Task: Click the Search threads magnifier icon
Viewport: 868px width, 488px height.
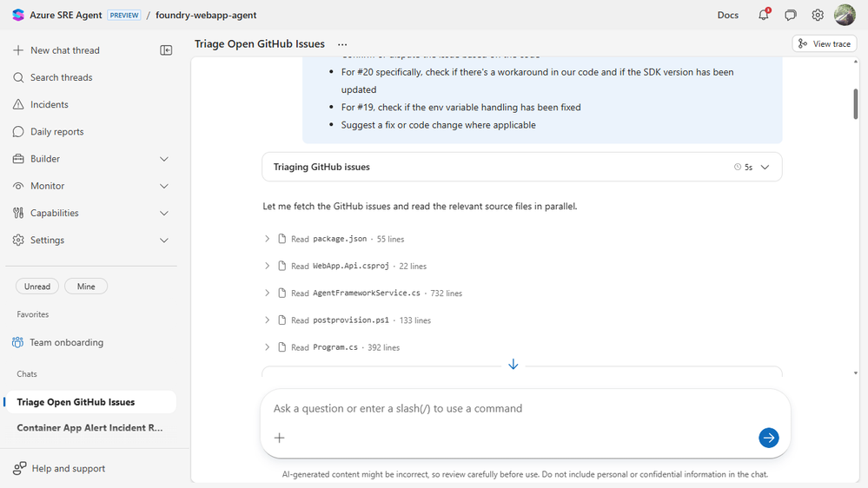Action: (18, 77)
